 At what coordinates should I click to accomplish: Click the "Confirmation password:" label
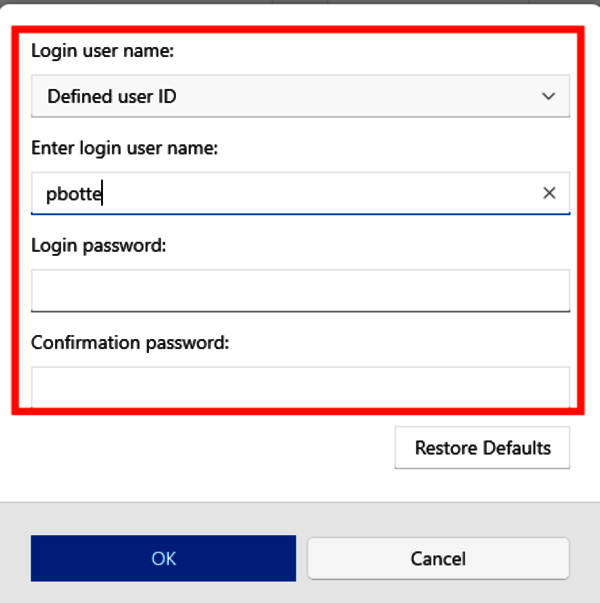click(130, 342)
